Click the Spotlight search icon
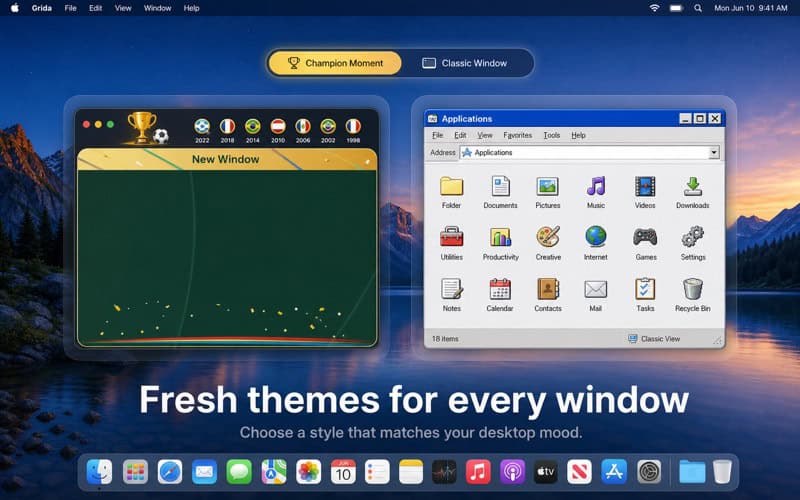The image size is (800, 500). pos(697,8)
